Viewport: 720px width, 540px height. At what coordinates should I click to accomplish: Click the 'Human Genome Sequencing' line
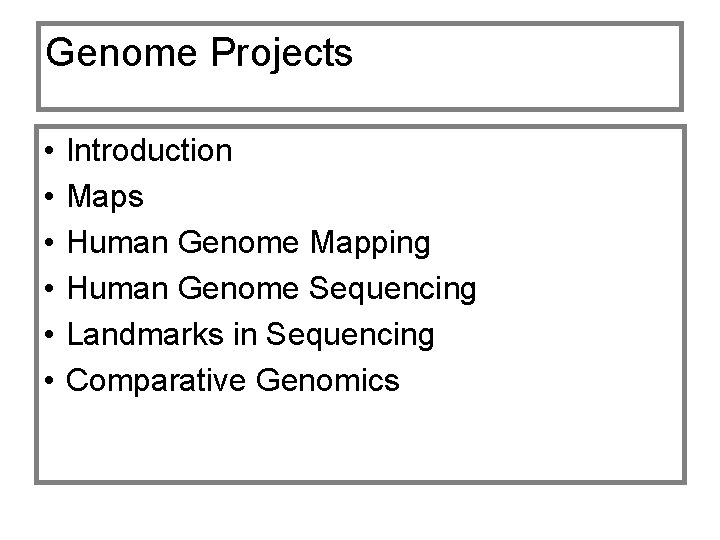[x=270, y=289]
